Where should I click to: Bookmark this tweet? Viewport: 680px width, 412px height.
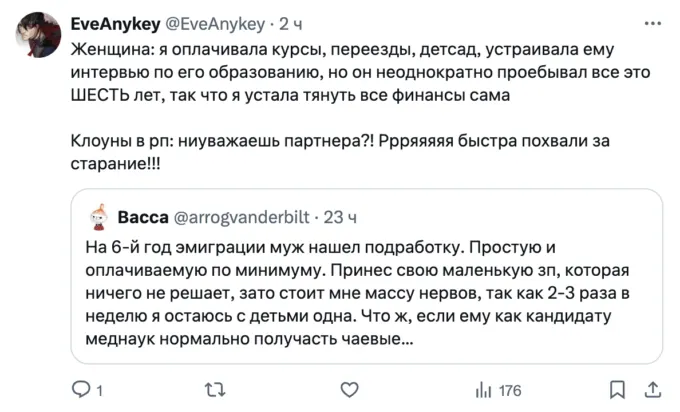point(618,388)
